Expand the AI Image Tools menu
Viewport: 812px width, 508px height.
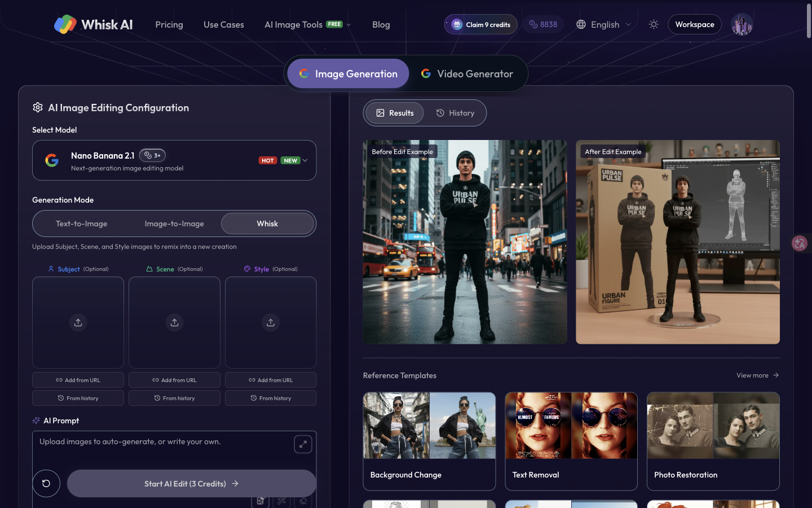(x=308, y=24)
